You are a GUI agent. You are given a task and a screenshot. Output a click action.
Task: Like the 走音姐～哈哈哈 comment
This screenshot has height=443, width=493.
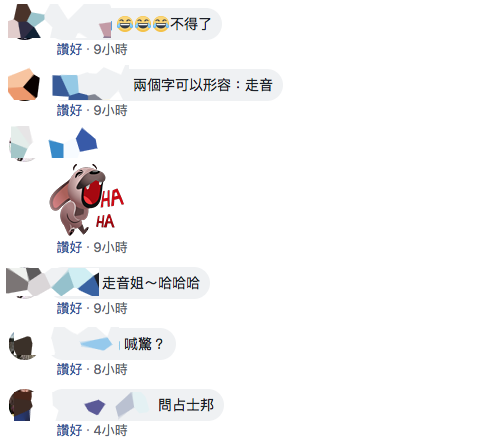(69, 308)
